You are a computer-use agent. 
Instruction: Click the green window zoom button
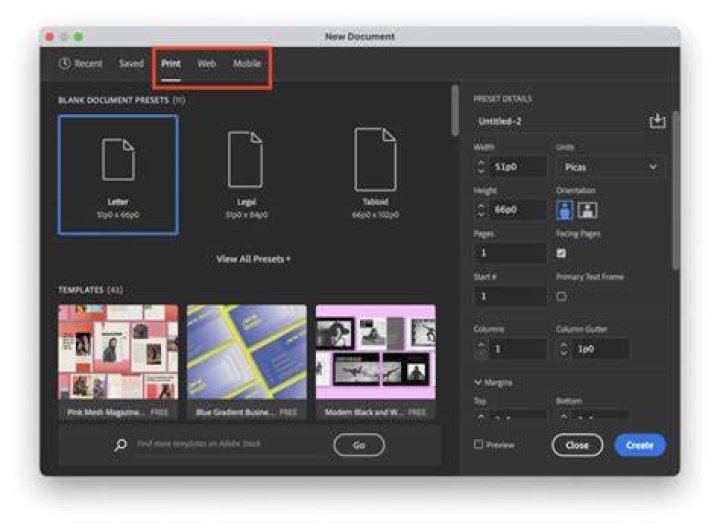pos(78,36)
